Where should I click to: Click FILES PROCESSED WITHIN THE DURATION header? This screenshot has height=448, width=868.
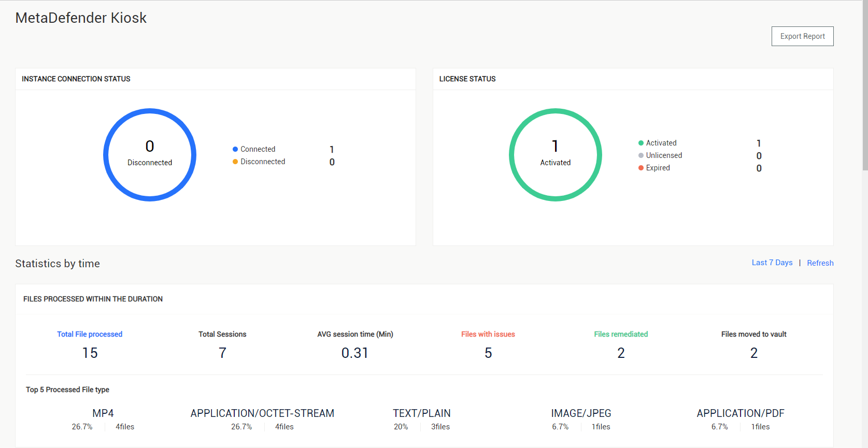[x=93, y=299]
